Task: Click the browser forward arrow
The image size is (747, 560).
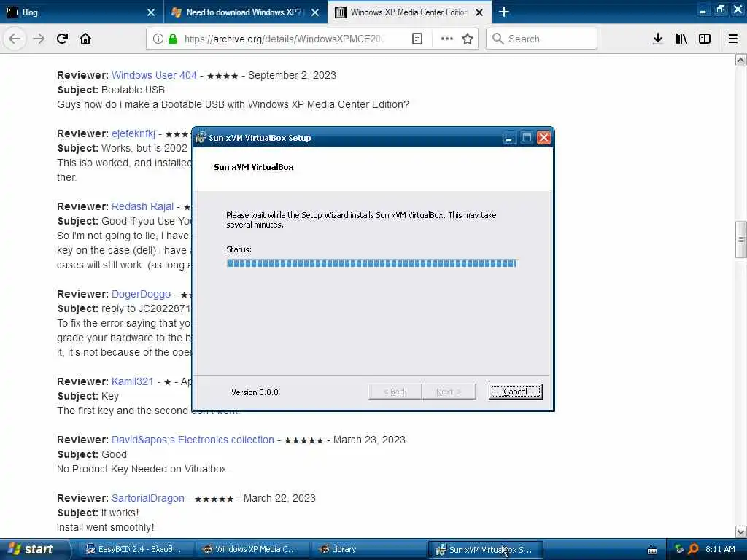Action: coord(39,39)
